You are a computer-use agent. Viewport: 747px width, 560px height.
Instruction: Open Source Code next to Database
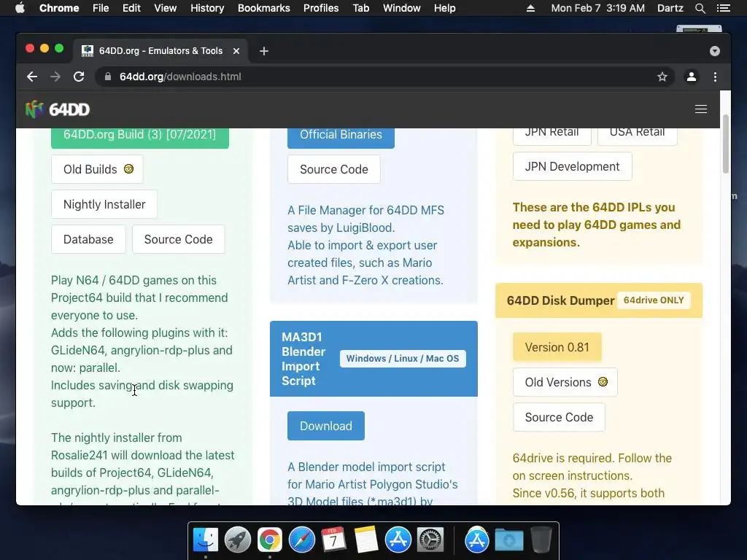tap(178, 239)
